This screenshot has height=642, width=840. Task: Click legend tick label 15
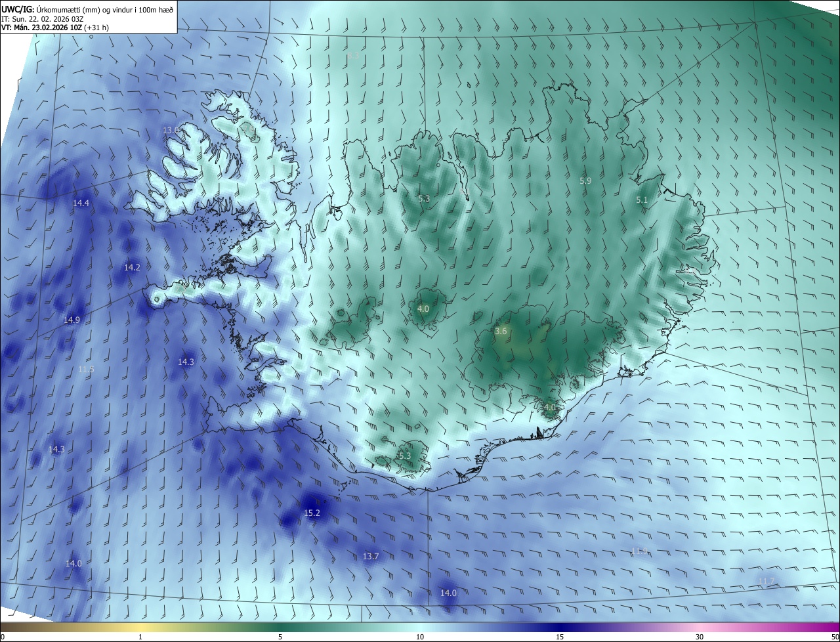click(560, 637)
